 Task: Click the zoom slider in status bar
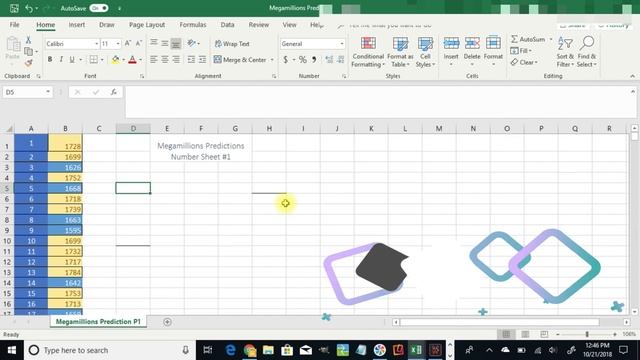tap(587, 334)
